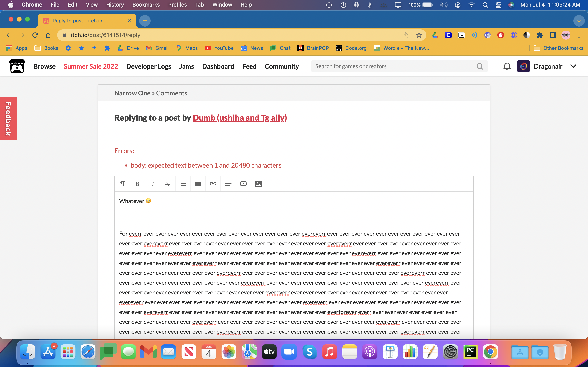
Task: Focus the games or creators search field
Action: coord(394,66)
